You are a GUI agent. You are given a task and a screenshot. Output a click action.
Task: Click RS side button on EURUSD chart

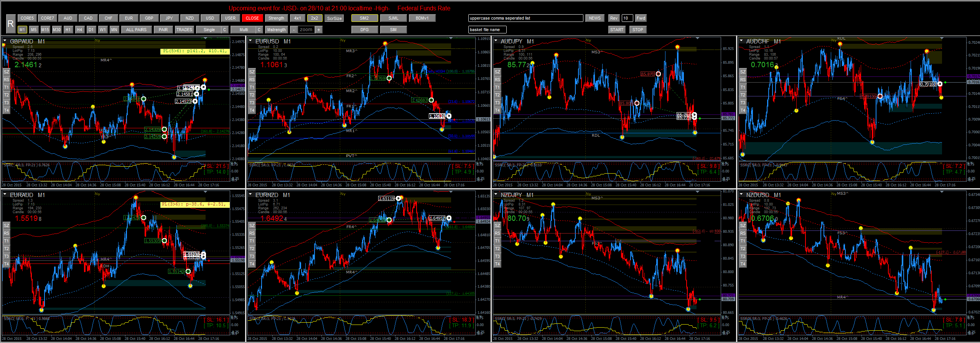(x=252, y=80)
